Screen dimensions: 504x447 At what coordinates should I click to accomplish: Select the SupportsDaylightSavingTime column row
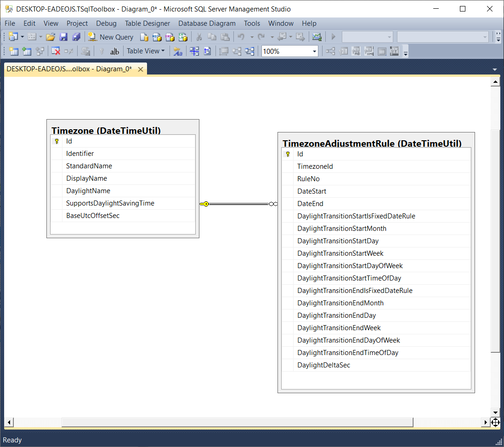[x=110, y=203]
